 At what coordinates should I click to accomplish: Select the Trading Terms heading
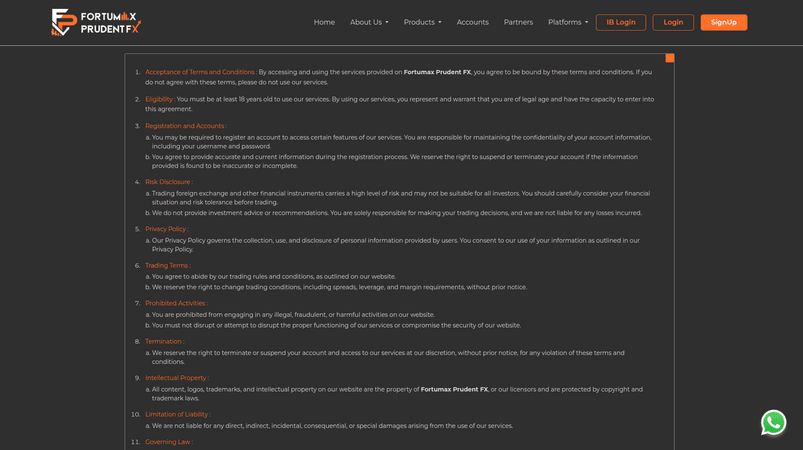coord(167,265)
